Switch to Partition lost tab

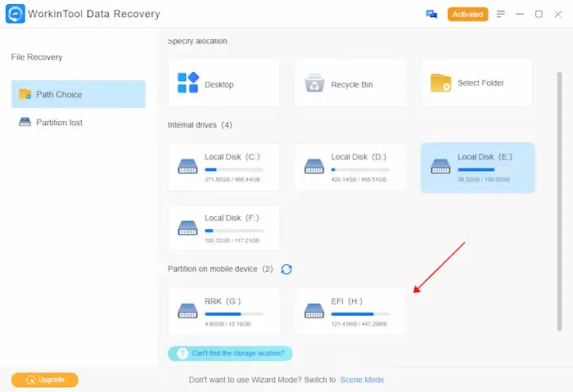(79, 123)
